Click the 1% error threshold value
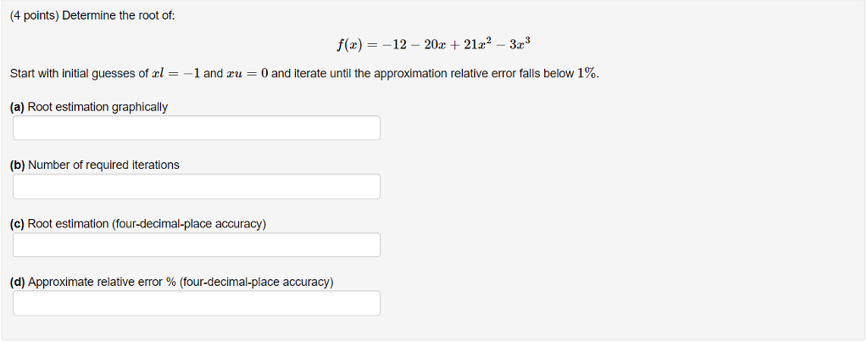The image size is (868, 342). click(x=587, y=74)
